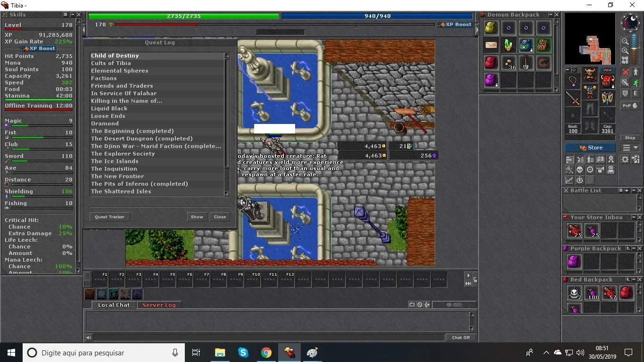Expand the side button menu dropdown
Screen dimensions: 644x362
[630, 148]
